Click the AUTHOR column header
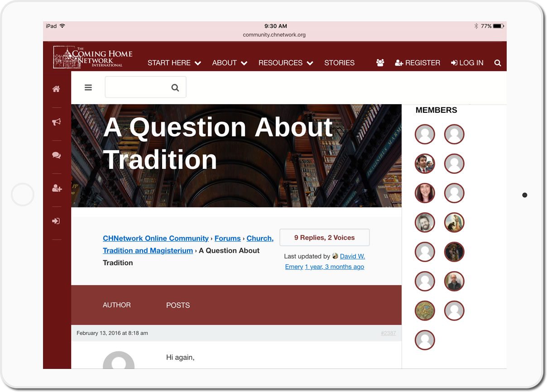 click(x=117, y=305)
